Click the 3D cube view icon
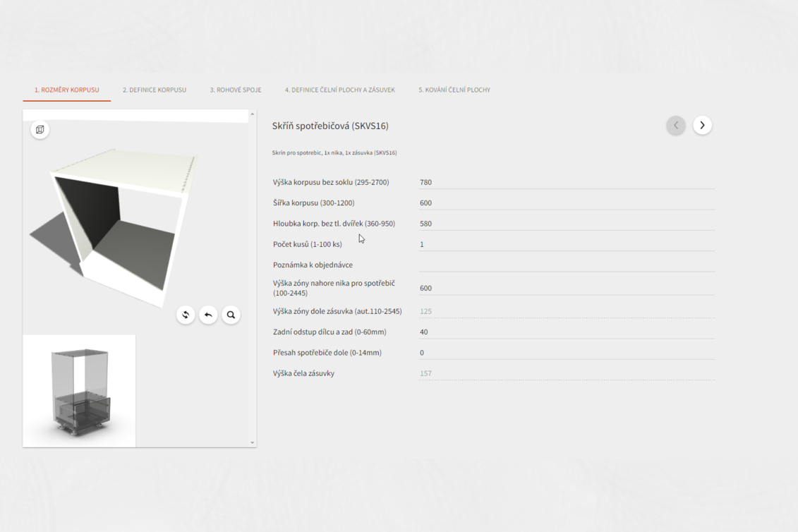This screenshot has height=532, width=798. [x=40, y=130]
